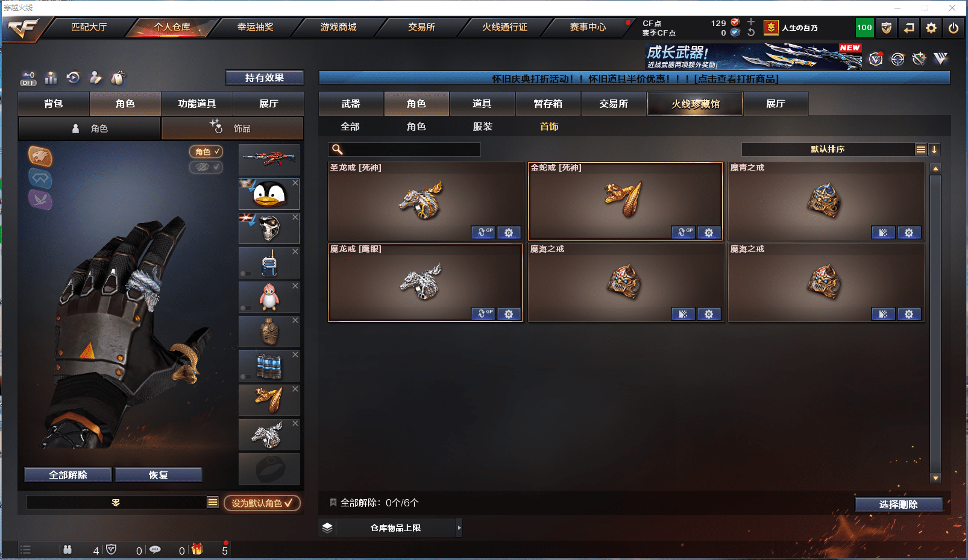Screen dimensions: 968x560
Task: Select the penguin accessory thumbnail
Action: 269,194
